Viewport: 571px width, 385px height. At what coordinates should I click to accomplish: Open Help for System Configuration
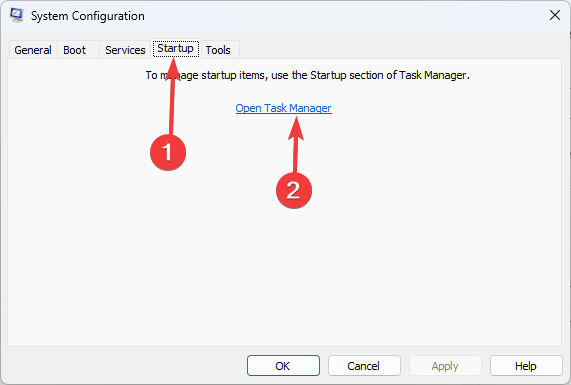(x=525, y=366)
